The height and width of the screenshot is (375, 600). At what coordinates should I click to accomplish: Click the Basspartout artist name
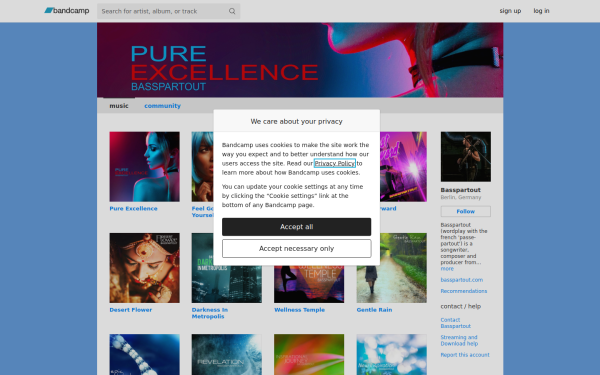pyautogui.click(x=460, y=190)
